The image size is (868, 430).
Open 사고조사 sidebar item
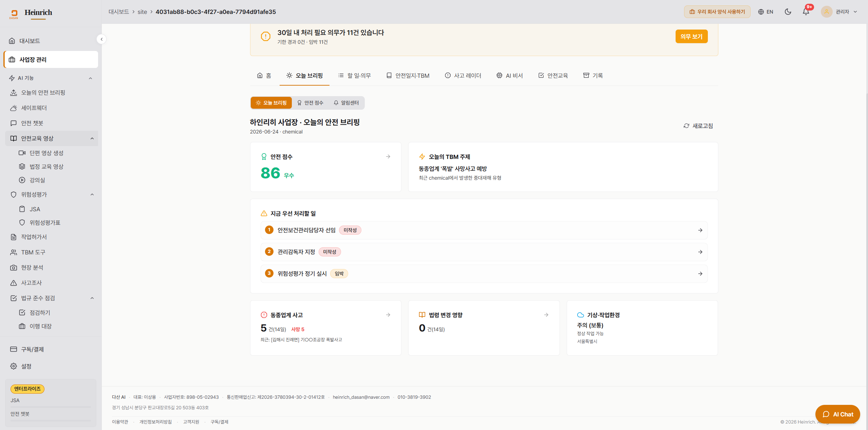point(51,283)
